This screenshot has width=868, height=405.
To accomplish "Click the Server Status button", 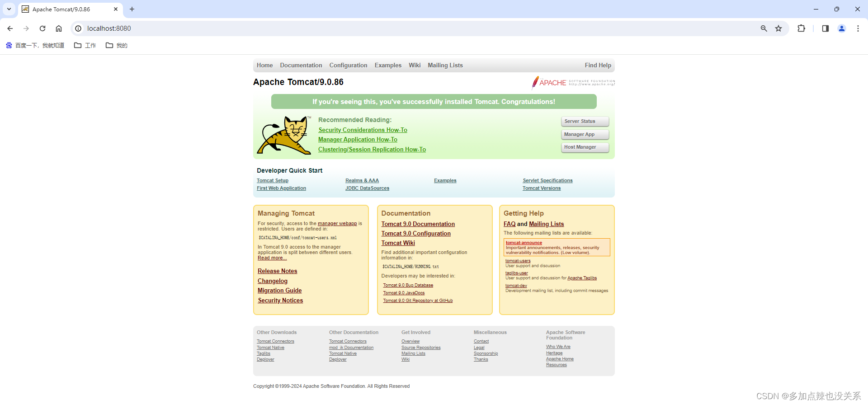I will (x=585, y=121).
